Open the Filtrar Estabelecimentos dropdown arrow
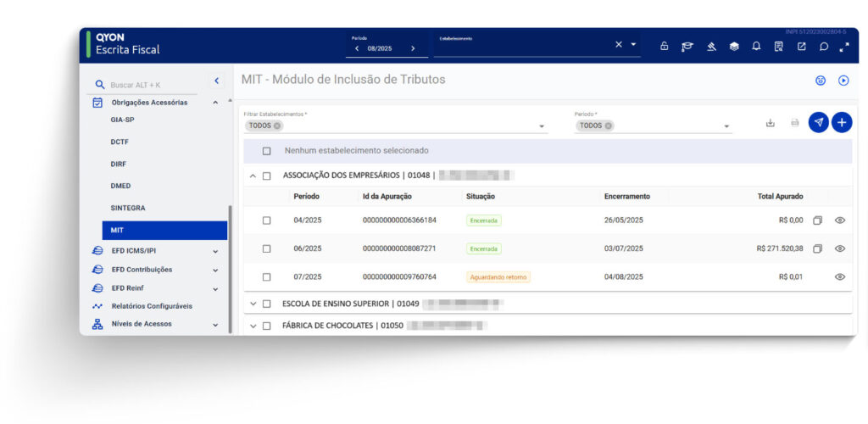This screenshot has height=424, width=868. tap(542, 126)
